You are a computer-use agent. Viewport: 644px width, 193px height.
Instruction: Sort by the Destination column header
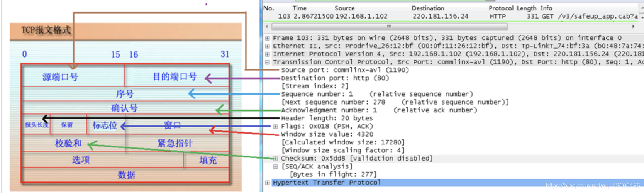point(428,8)
